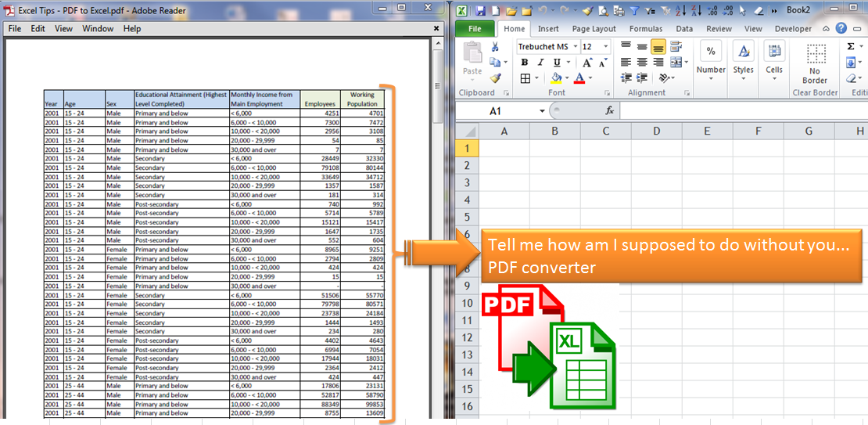Click the green File button

pyautogui.click(x=474, y=29)
